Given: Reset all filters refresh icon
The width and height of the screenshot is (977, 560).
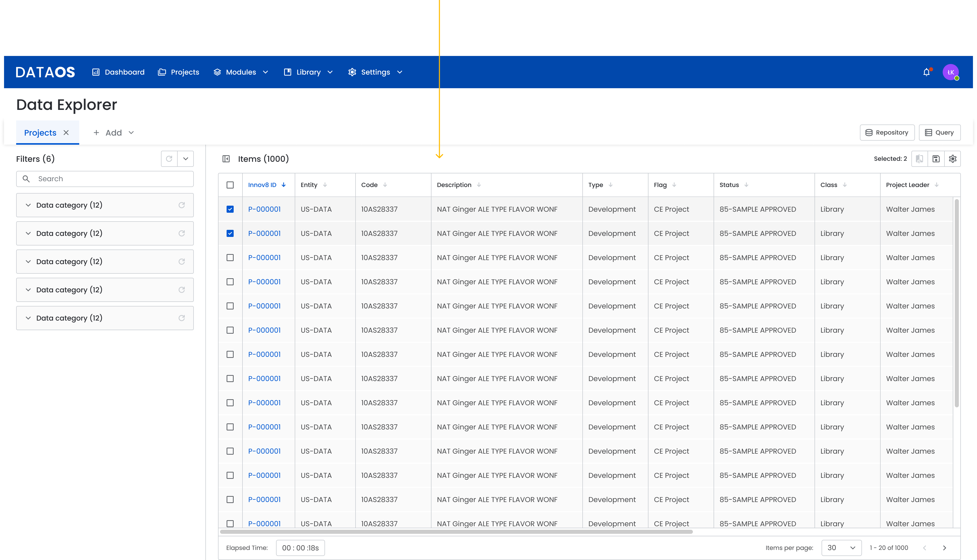Looking at the screenshot, I should pyautogui.click(x=169, y=159).
